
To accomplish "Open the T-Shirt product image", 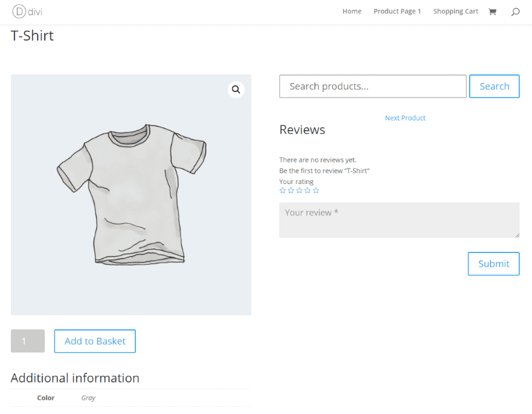I will pyautogui.click(x=131, y=195).
